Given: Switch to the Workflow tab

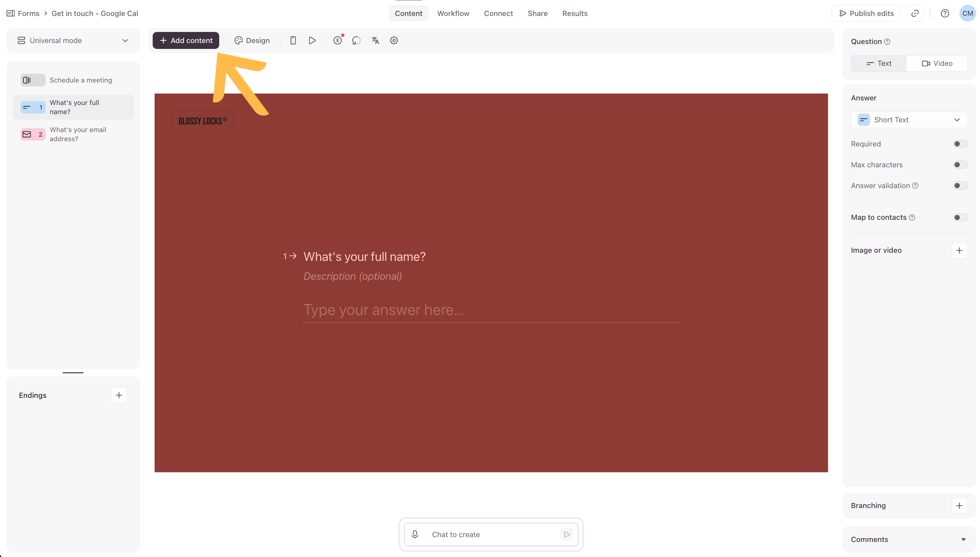Looking at the screenshot, I should tap(453, 13).
